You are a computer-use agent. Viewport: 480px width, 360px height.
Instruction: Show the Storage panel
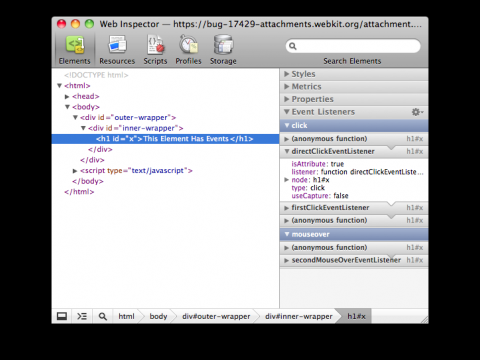[223, 50]
